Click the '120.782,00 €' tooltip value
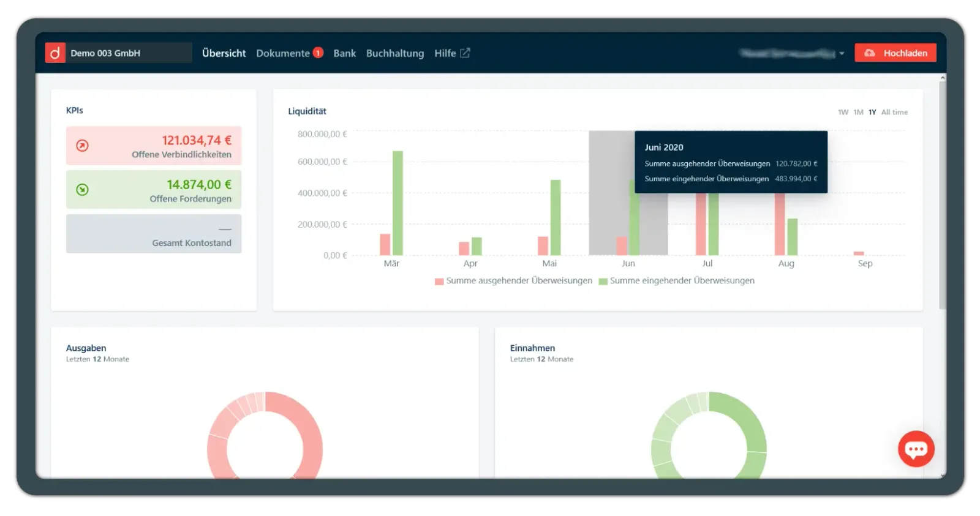The width and height of the screenshot is (980, 516). point(796,163)
